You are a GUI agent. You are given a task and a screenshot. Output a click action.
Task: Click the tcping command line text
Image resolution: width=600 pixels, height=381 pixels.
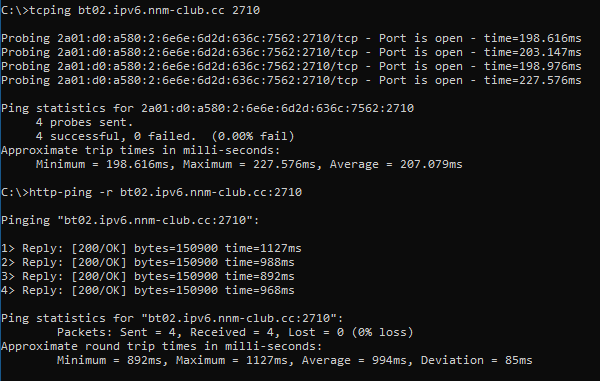point(130,10)
